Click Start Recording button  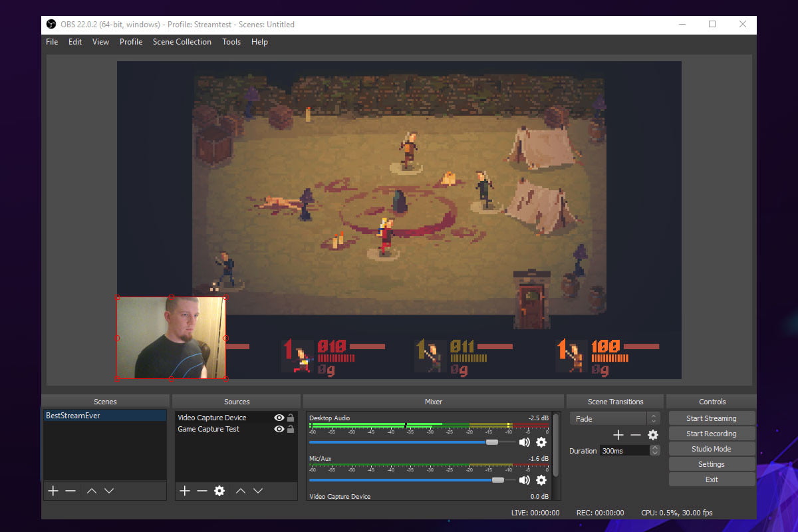(x=711, y=434)
